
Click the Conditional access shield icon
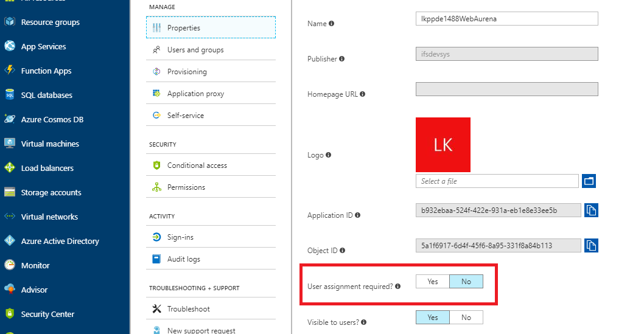coord(156,165)
